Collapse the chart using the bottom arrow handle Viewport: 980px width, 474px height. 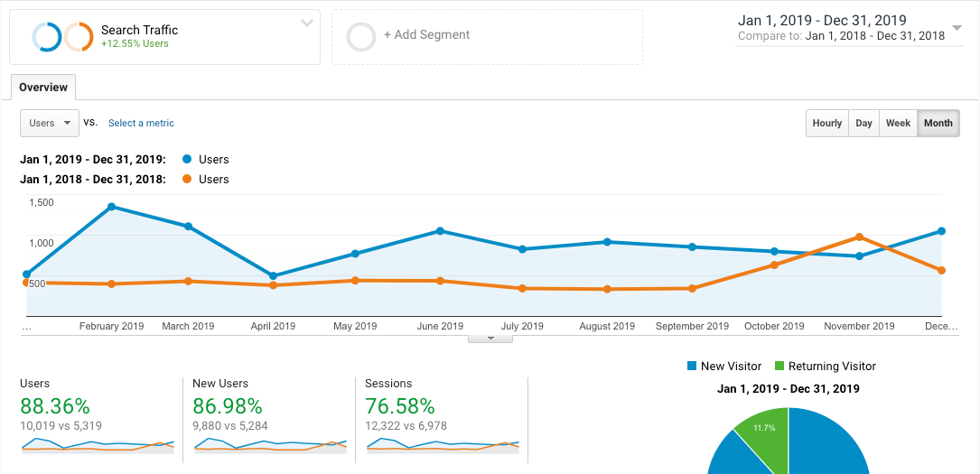(x=490, y=339)
